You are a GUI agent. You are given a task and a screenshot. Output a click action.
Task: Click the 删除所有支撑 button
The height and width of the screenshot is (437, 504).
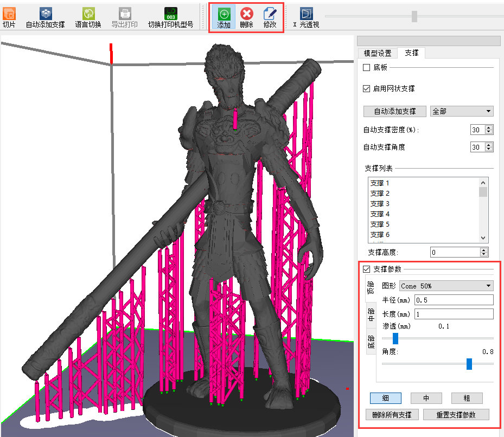pyautogui.click(x=392, y=415)
